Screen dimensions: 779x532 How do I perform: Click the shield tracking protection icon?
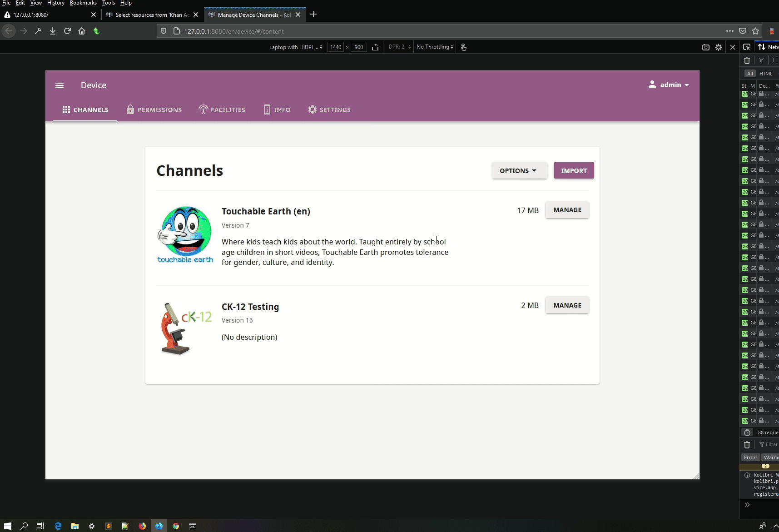tap(164, 31)
